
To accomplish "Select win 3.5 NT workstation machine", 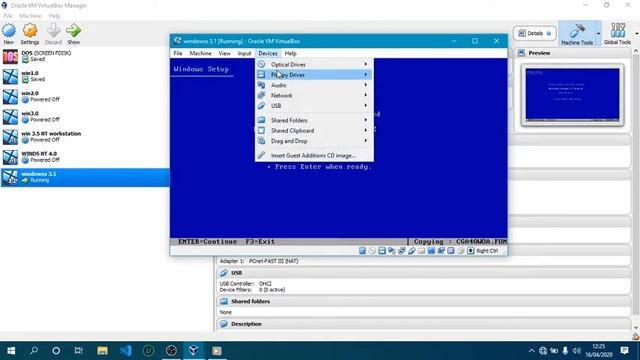I will click(x=85, y=137).
